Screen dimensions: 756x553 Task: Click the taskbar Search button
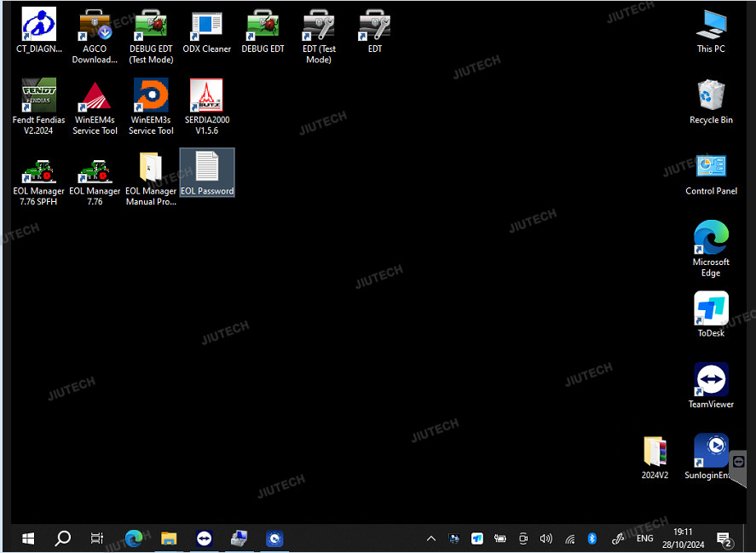click(x=62, y=539)
